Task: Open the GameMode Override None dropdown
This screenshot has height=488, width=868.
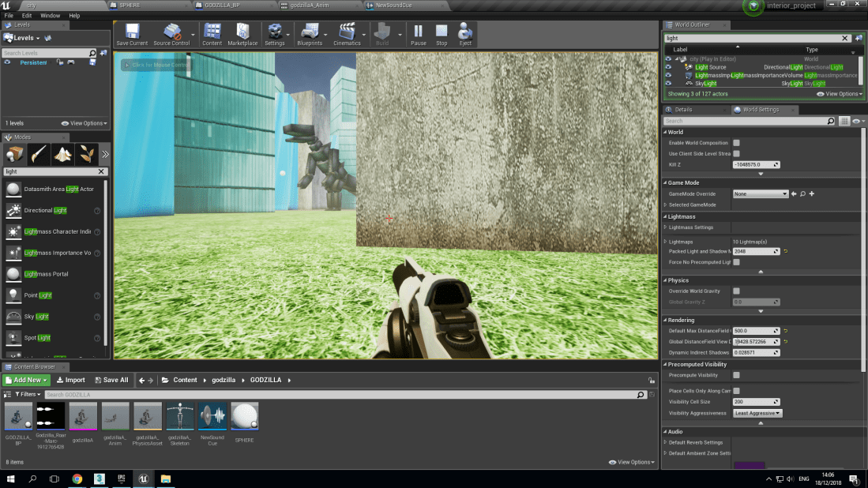Action: [x=761, y=193]
